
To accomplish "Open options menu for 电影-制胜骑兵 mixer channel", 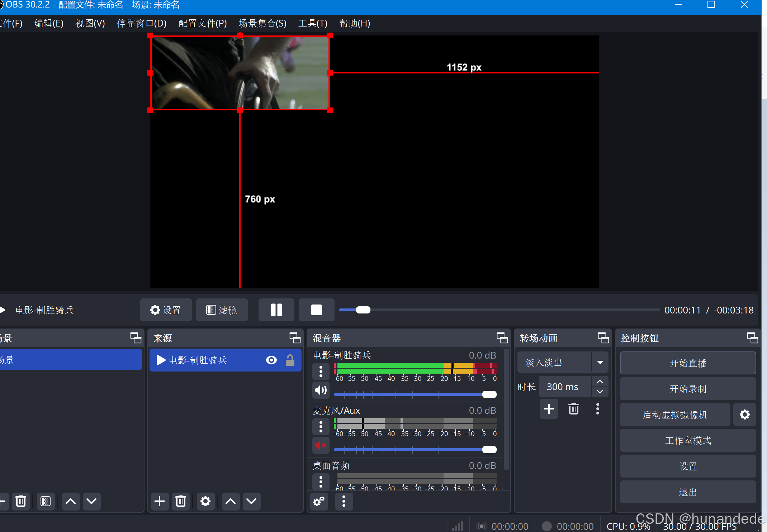I will (x=321, y=372).
